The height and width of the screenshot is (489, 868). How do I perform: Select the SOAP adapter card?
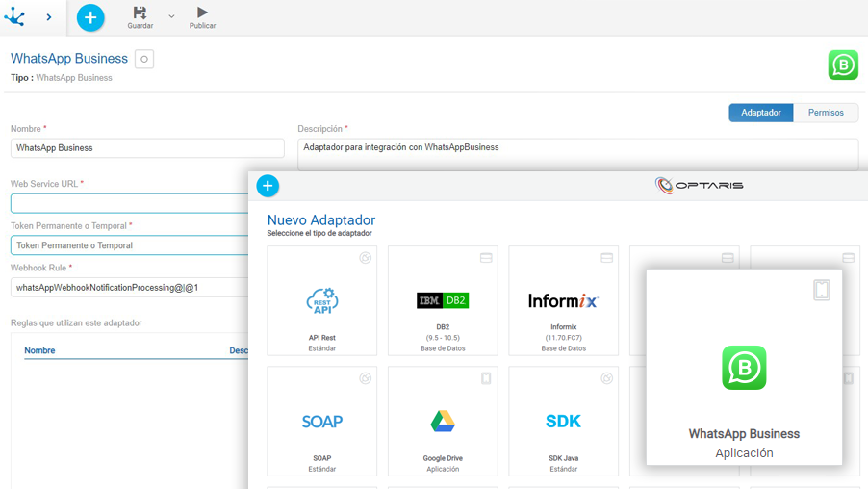321,421
